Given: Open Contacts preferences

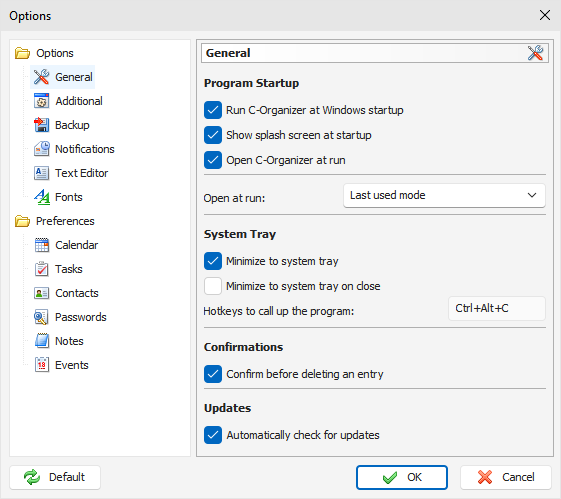Looking at the screenshot, I should 77,293.
